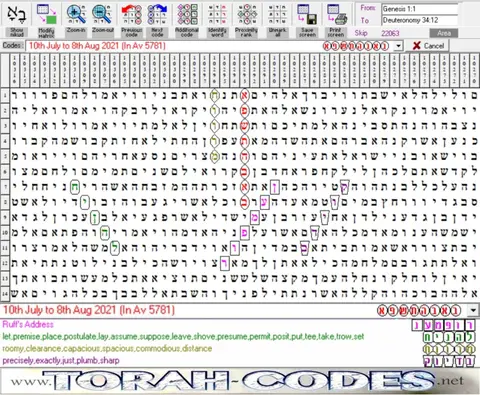Select matrix row header 14
The height and width of the screenshot is (395, 480).
pyautogui.click(x=5, y=294)
